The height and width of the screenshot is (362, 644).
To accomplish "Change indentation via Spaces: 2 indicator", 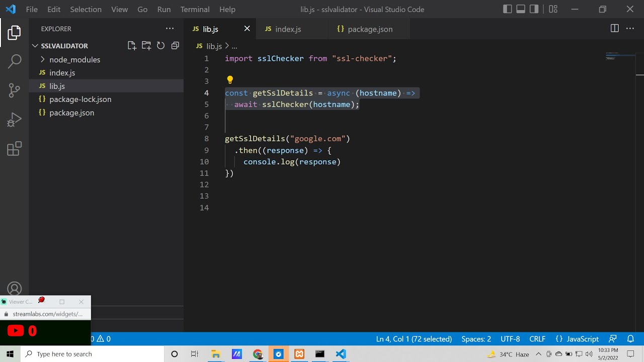I will (475, 339).
